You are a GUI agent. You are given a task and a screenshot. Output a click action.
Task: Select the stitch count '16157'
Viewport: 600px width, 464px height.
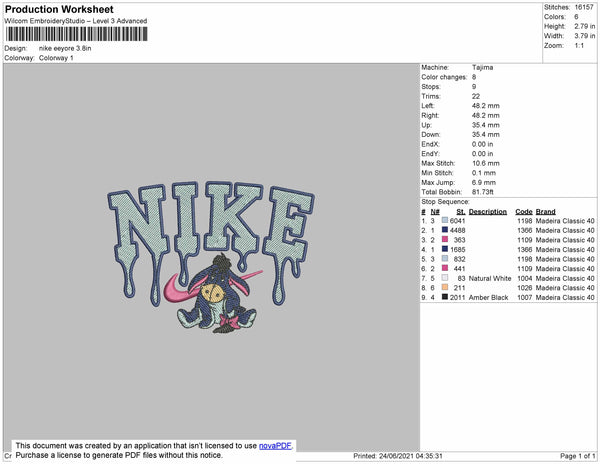coord(584,7)
